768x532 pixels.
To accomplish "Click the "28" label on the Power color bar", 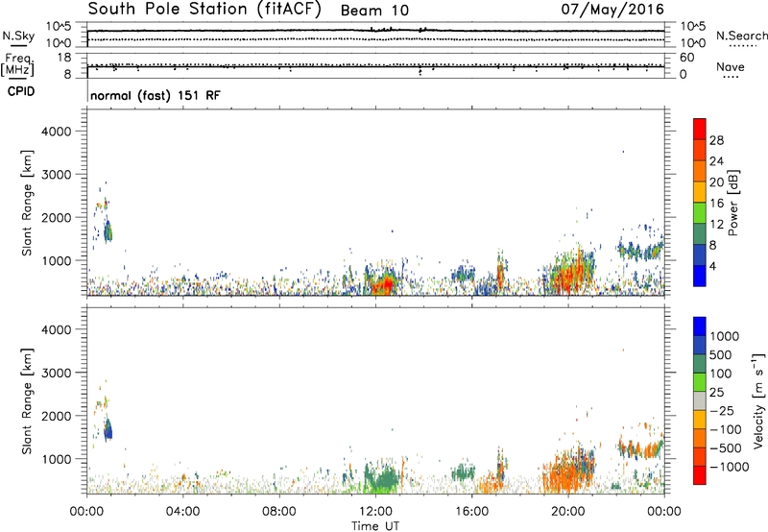I will tap(716, 140).
